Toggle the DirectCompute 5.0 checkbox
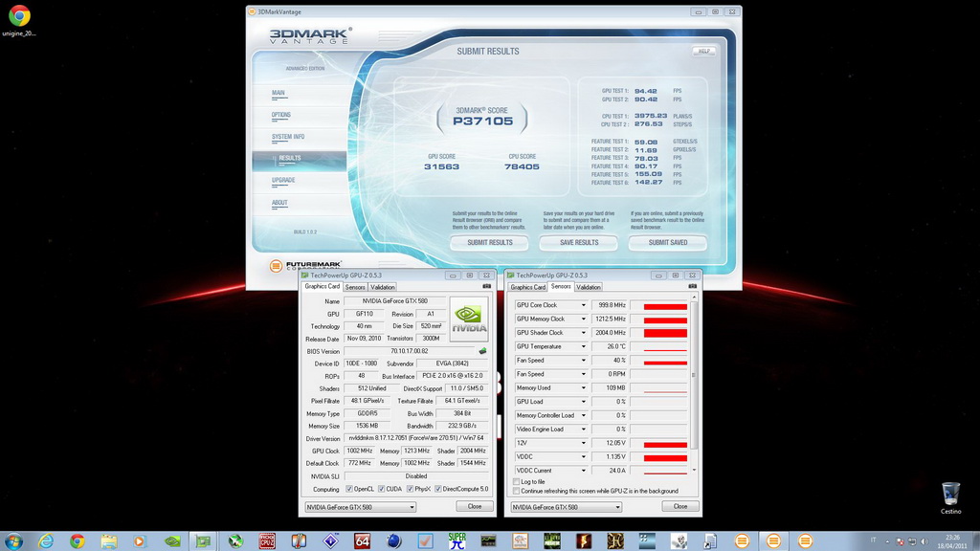The height and width of the screenshot is (551, 980). point(438,489)
